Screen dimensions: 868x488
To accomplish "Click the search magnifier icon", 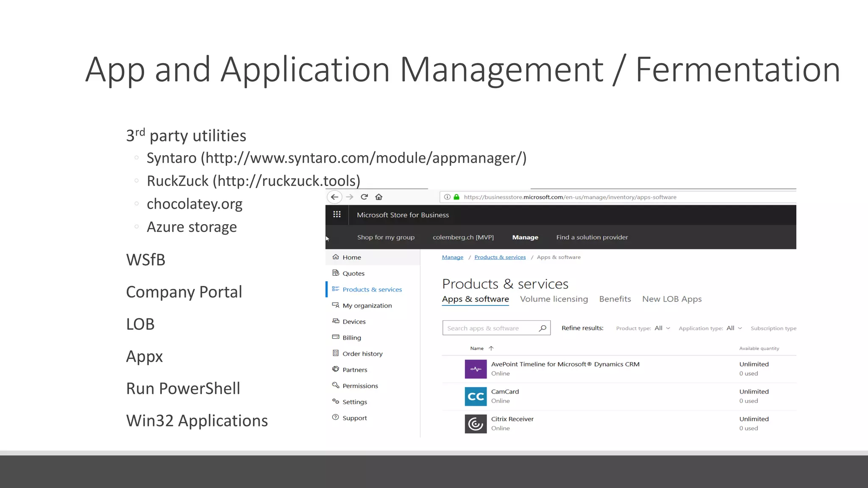I will [x=542, y=328].
